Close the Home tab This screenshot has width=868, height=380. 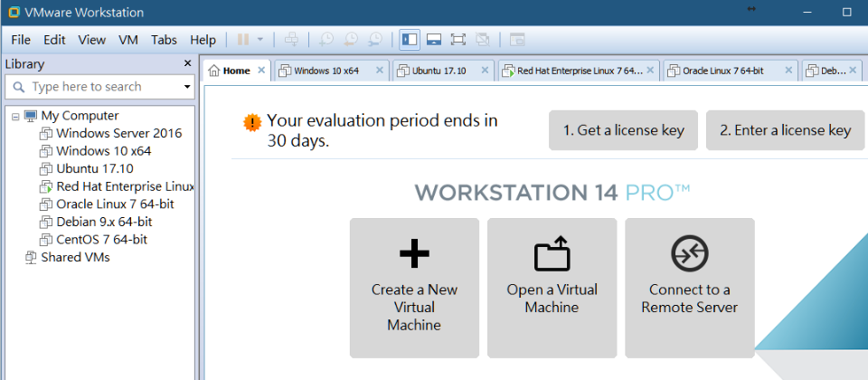coord(262,71)
